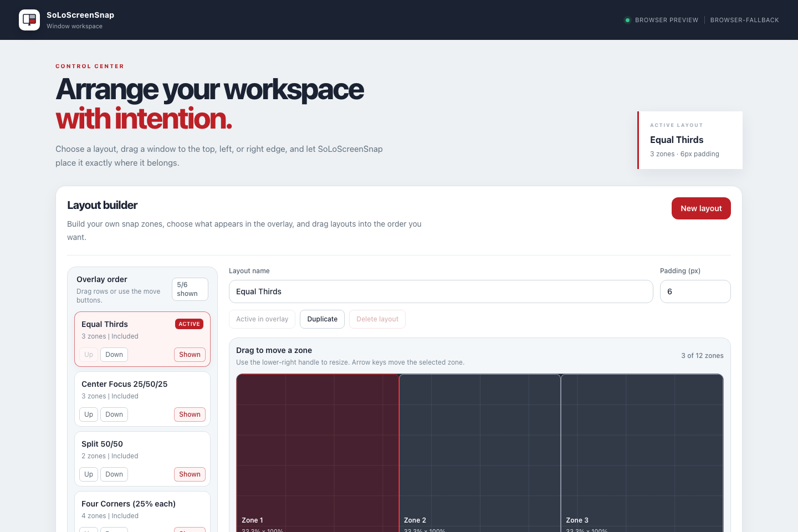Screen dimensions: 798x532
Task: Click into the Padding (px) field
Action: tap(695, 291)
